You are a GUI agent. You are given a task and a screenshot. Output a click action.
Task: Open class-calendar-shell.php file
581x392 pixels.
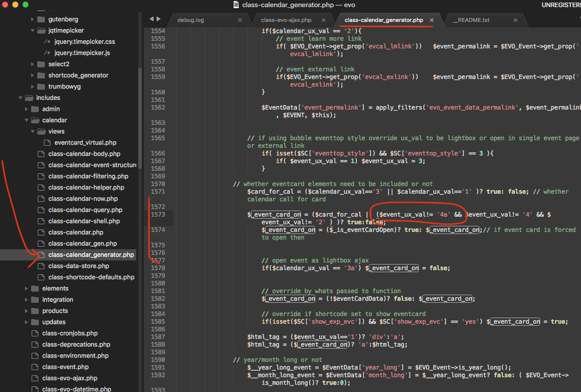pyautogui.click(x=84, y=221)
